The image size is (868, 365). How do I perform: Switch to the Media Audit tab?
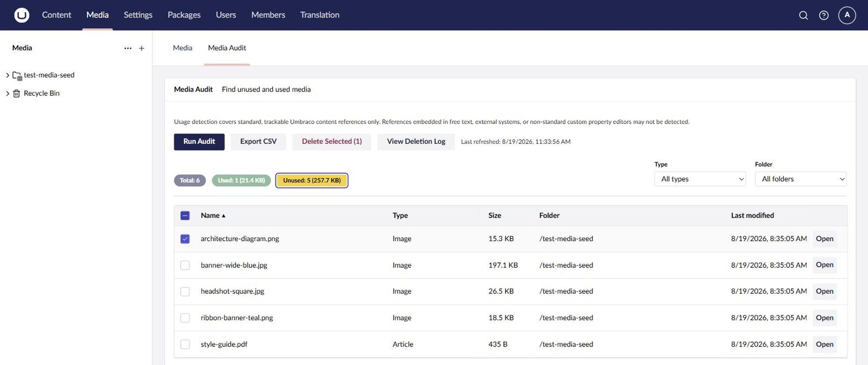(x=227, y=48)
